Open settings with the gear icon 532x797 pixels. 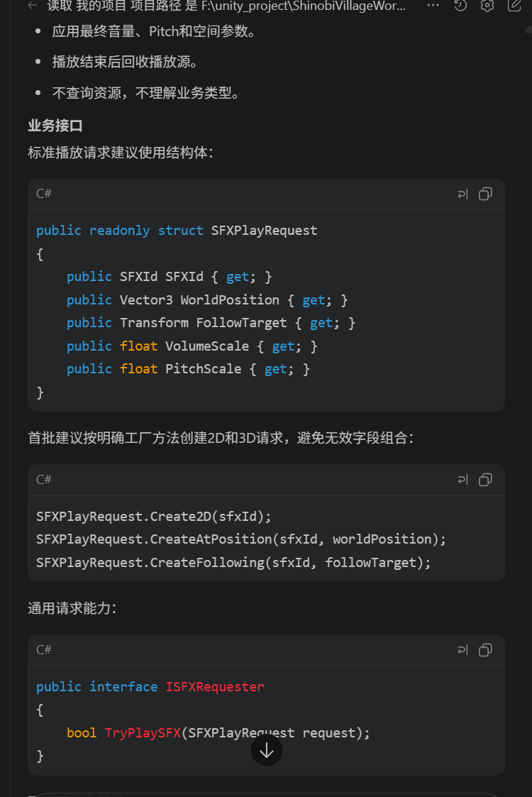pos(487,6)
